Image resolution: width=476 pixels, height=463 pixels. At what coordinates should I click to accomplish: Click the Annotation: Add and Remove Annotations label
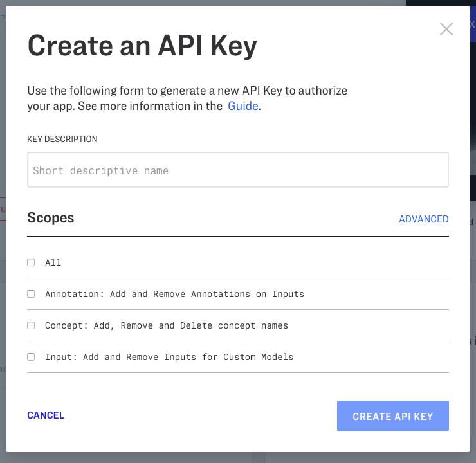174,294
